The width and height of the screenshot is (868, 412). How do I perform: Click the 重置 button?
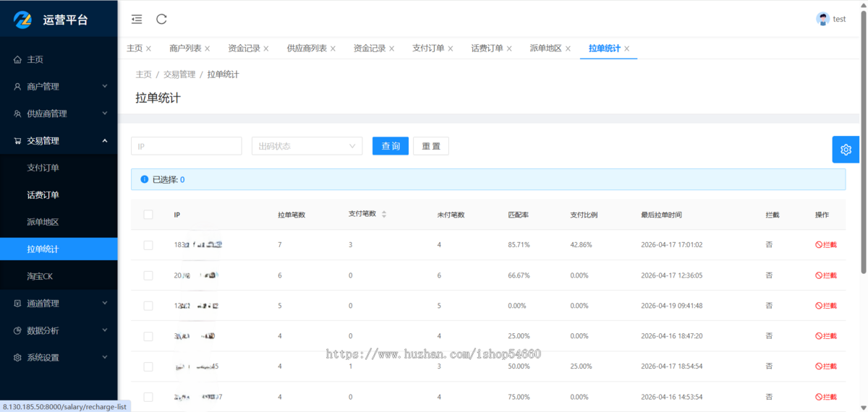coord(431,146)
